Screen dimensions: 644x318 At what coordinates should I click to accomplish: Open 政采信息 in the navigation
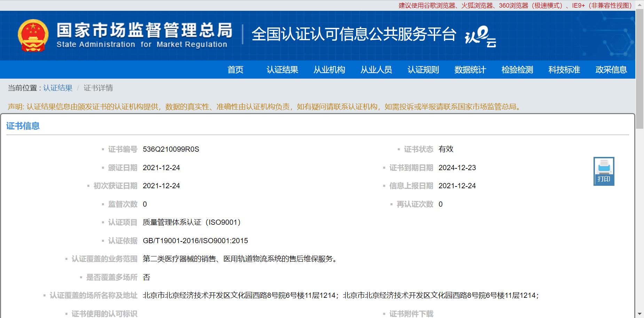611,70
